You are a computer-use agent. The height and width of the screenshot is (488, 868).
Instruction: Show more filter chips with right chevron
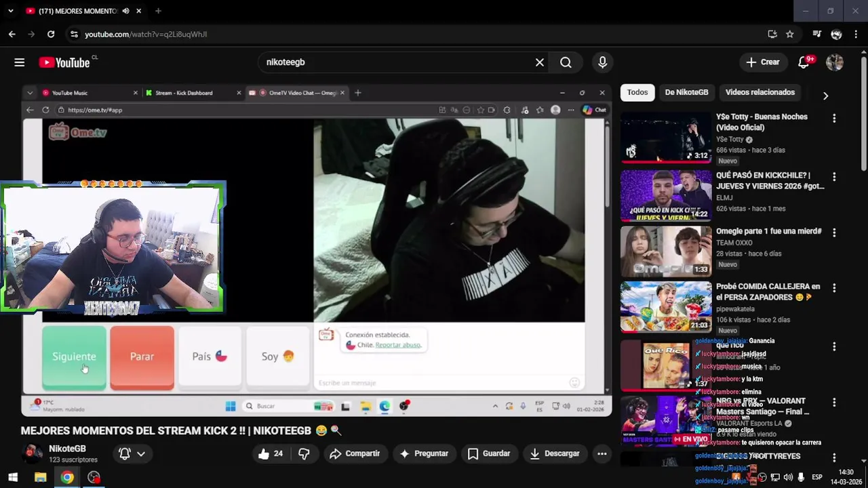tap(825, 96)
